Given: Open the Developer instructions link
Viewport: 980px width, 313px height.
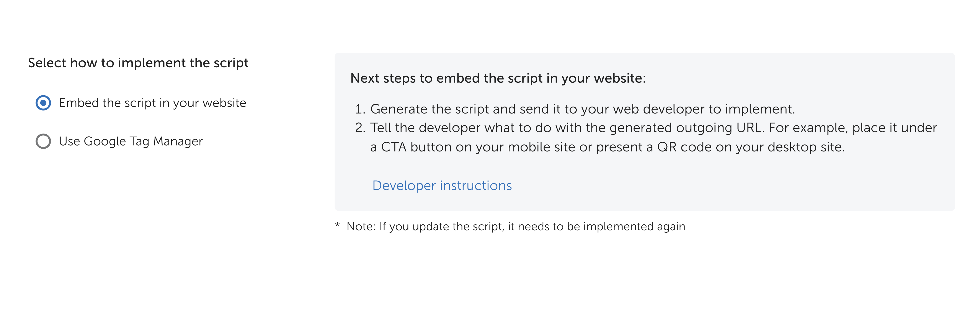Looking at the screenshot, I should pos(442,185).
